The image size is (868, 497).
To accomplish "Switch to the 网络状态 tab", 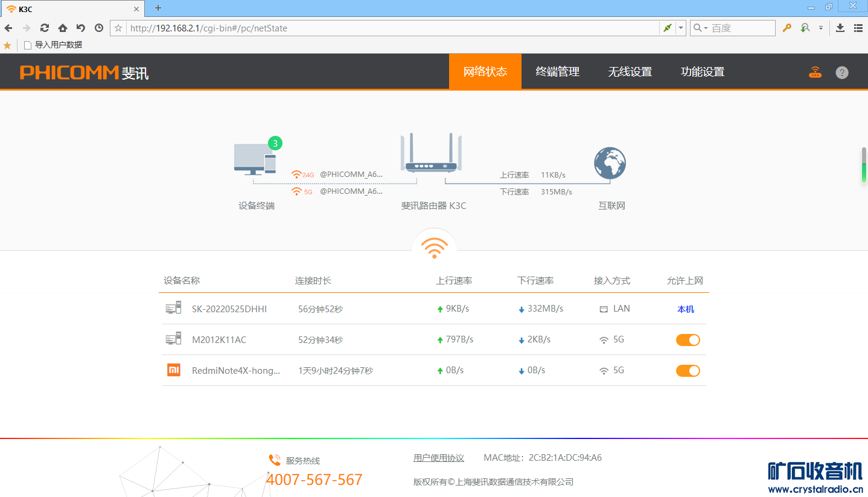I will [x=485, y=71].
